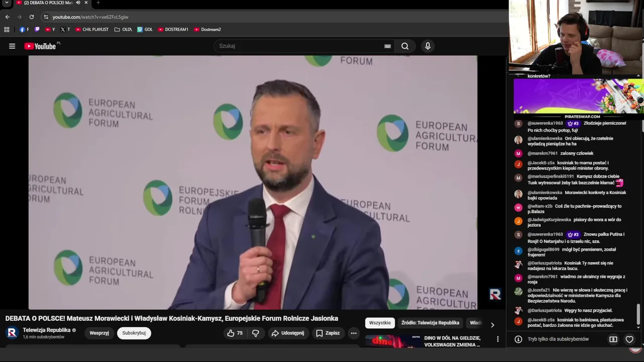
Task: Click the Telewizja Republika channel name
Action: tap(46, 330)
